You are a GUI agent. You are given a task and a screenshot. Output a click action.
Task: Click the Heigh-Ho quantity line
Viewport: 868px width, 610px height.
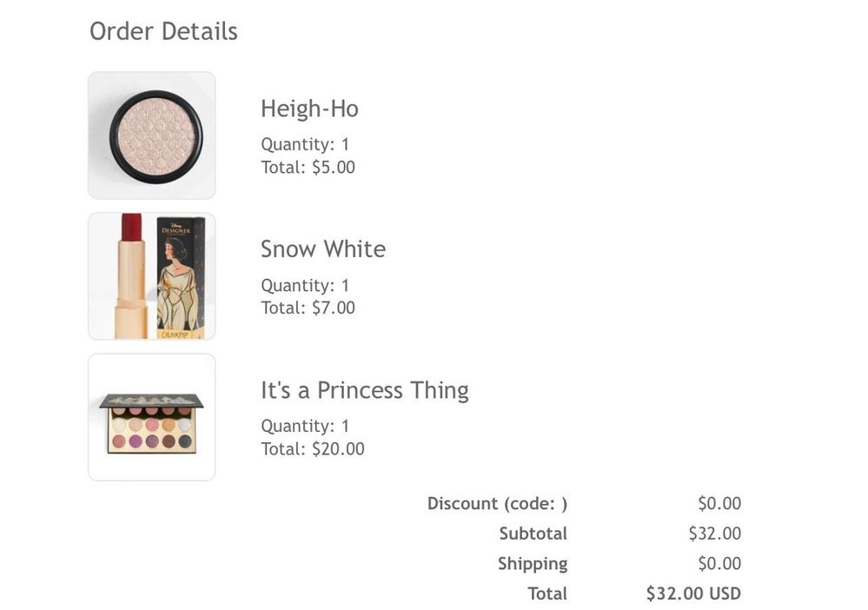(x=305, y=144)
